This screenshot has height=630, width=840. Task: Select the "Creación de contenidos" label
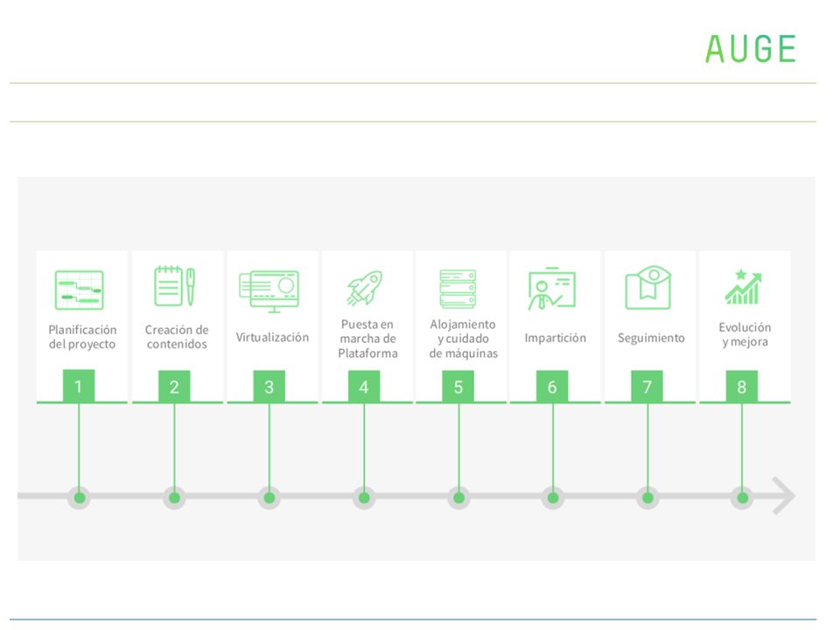point(177,337)
